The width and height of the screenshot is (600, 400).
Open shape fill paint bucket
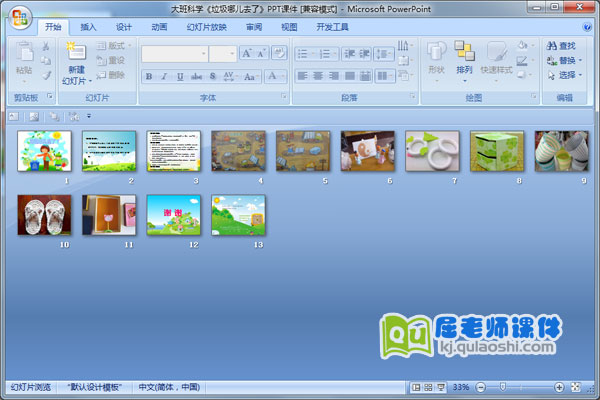(x=525, y=46)
